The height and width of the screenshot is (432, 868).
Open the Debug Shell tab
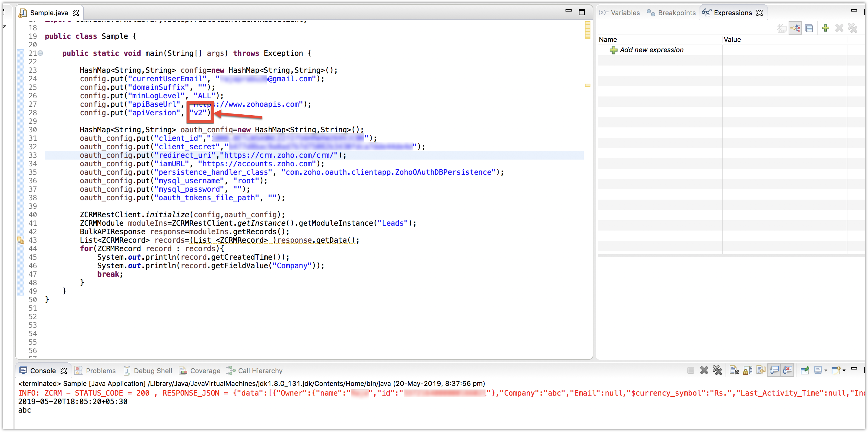pyautogui.click(x=148, y=371)
